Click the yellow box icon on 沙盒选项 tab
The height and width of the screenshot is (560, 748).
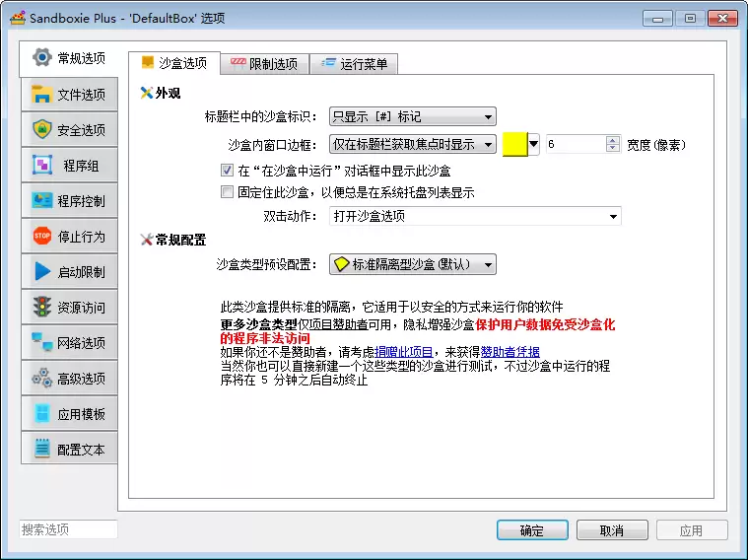[148, 62]
